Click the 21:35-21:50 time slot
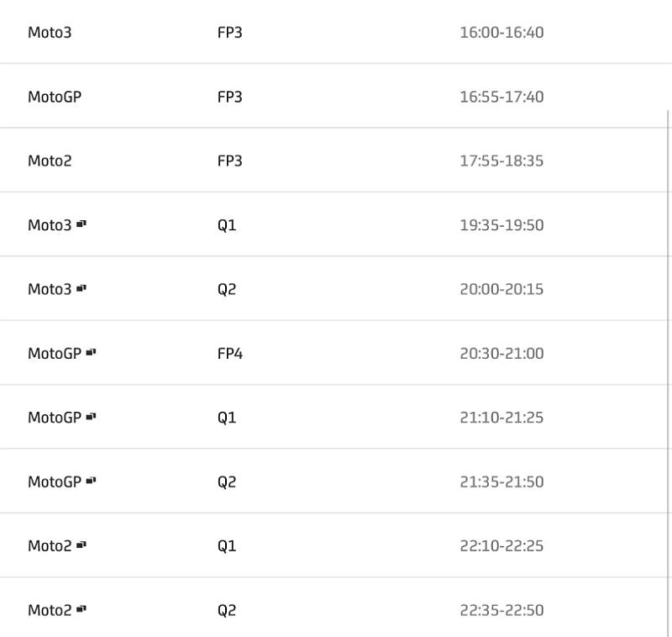672x637 pixels. [x=501, y=482]
